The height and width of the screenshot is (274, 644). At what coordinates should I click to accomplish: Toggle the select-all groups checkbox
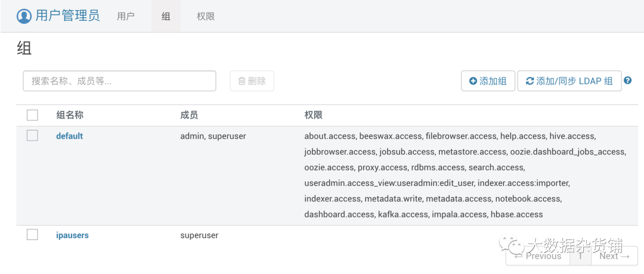click(32, 116)
